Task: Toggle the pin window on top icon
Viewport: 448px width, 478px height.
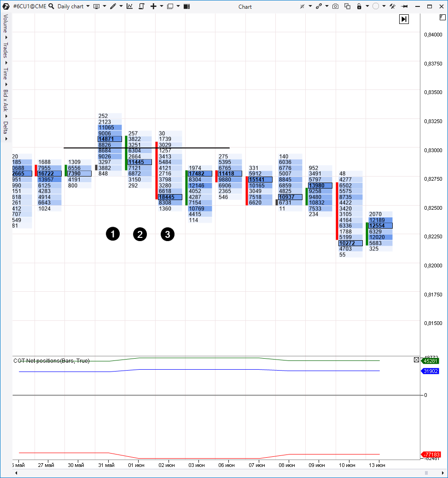Action: 405,6
